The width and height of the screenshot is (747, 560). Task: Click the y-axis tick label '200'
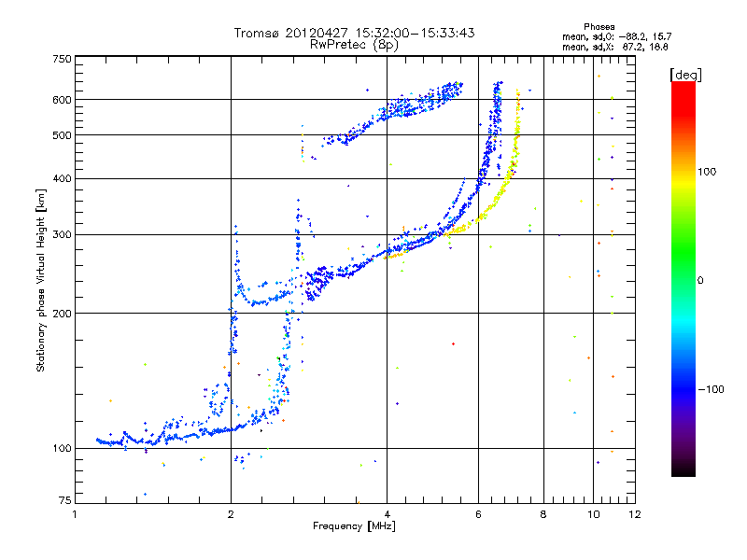click(63, 314)
